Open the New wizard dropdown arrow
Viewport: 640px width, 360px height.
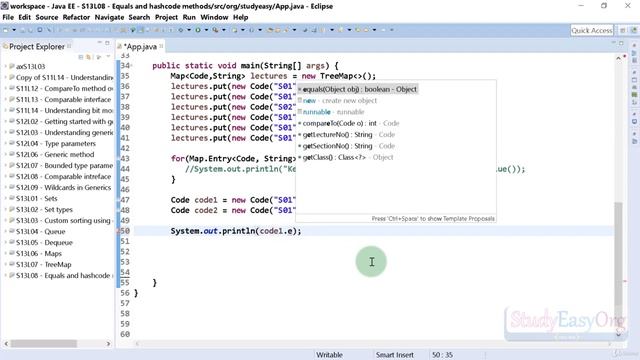[14, 30]
